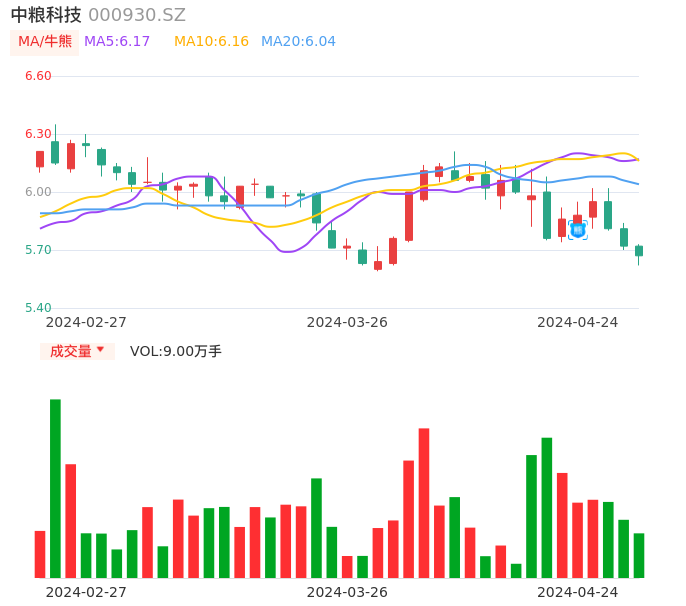Click the 6.60 price axis label
Screen dimensions: 686x606
[x=38, y=76]
